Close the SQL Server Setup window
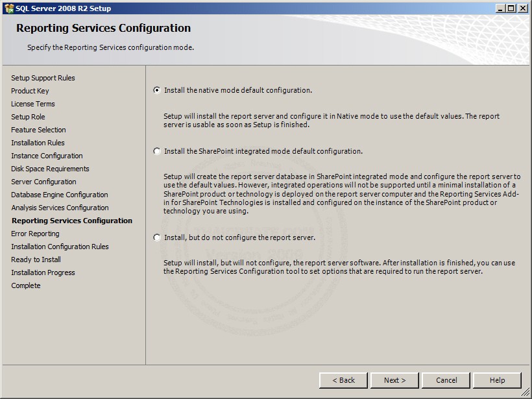The height and width of the screenshot is (399, 532). coord(523,8)
